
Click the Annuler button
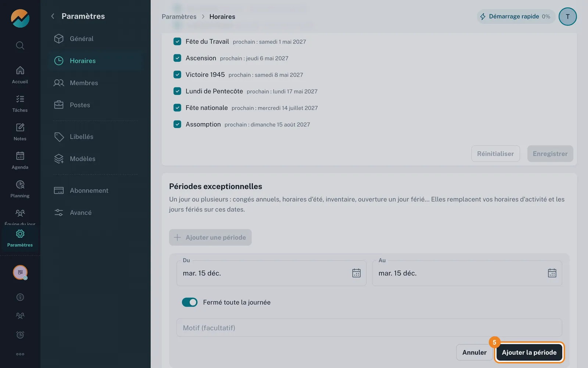474,353
